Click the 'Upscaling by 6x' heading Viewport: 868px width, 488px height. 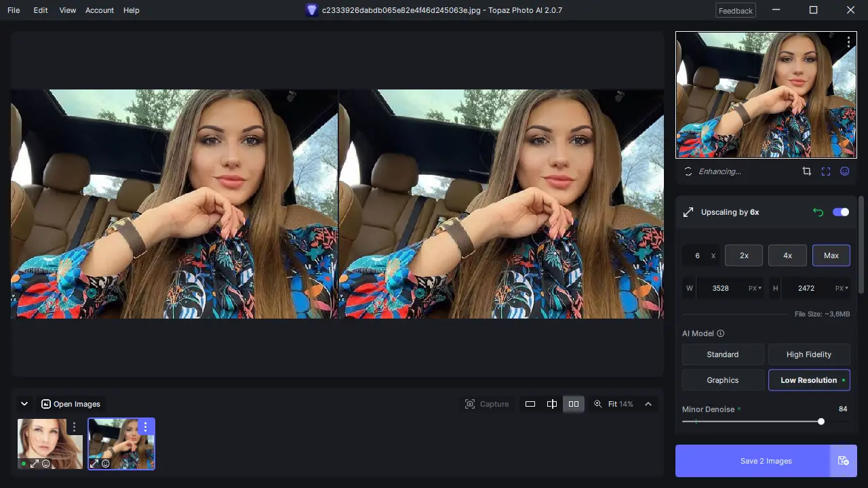730,212
